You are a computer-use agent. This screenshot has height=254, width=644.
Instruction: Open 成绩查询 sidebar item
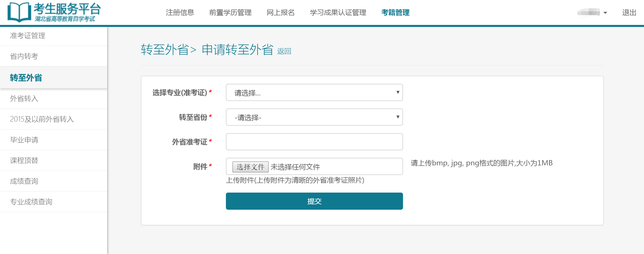coord(24,181)
